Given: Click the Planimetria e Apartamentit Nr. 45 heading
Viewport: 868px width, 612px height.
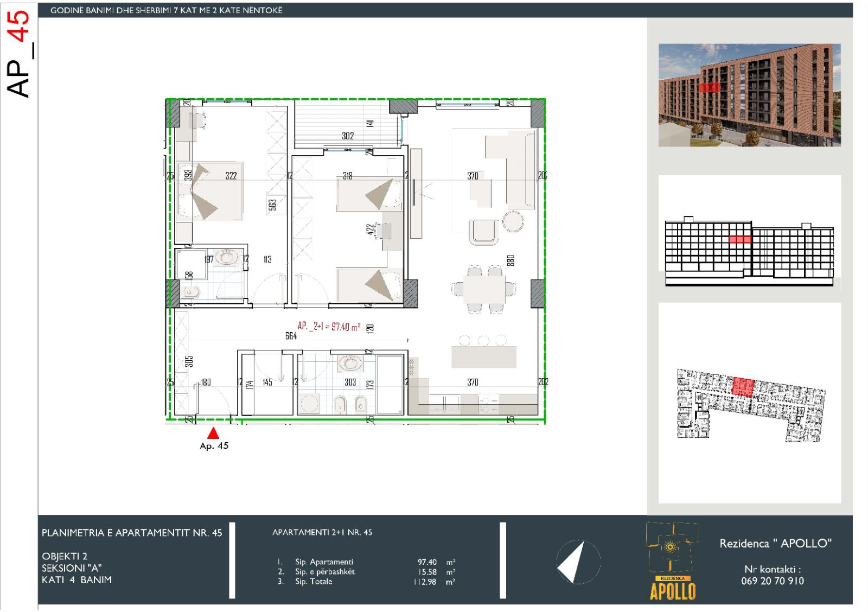Looking at the screenshot, I should (132, 533).
